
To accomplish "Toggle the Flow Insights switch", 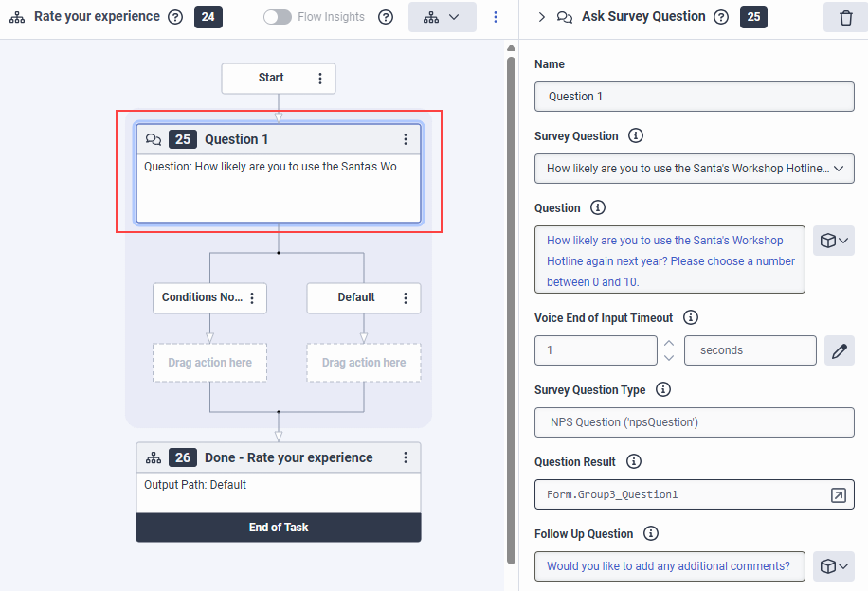I will click(278, 17).
